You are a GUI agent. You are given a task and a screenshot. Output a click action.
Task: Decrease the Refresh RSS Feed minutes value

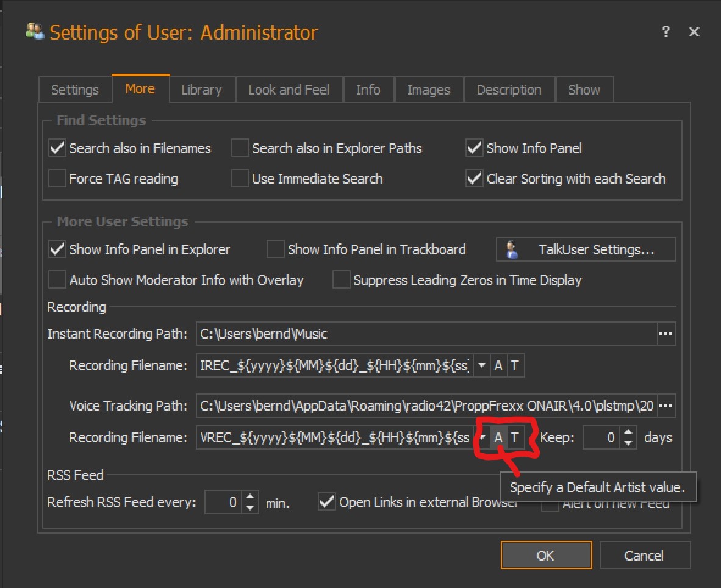(251, 507)
